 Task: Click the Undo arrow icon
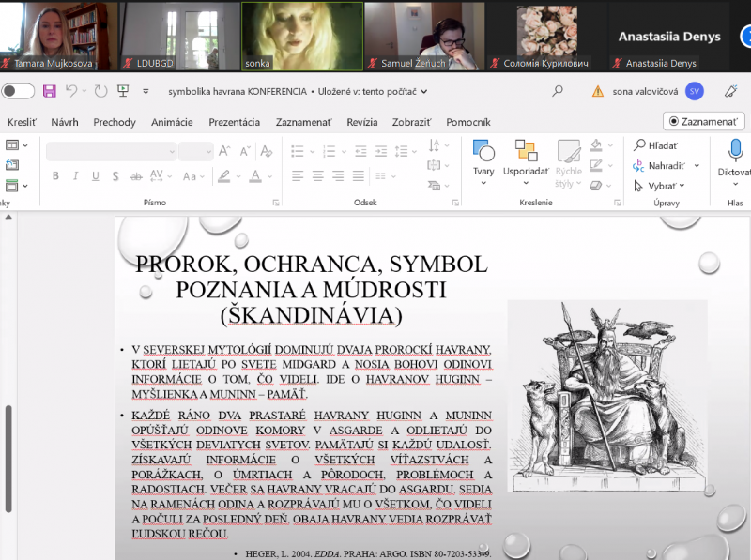point(73,91)
